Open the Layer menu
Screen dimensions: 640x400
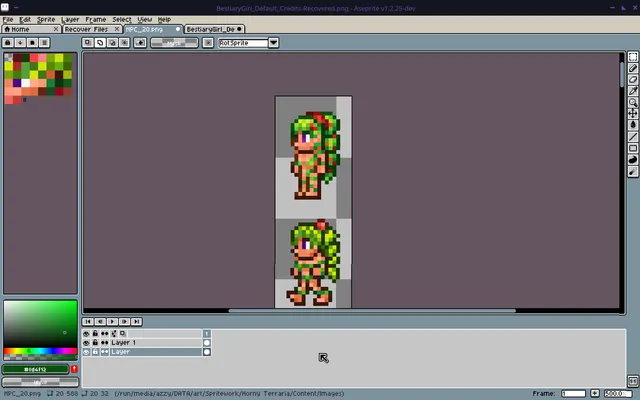pyautogui.click(x=70, y=19)
